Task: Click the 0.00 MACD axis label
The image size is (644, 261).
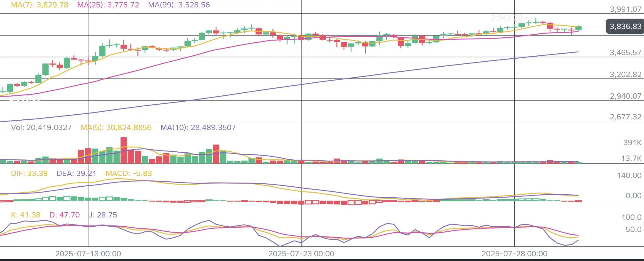Action: coord(633,196)
